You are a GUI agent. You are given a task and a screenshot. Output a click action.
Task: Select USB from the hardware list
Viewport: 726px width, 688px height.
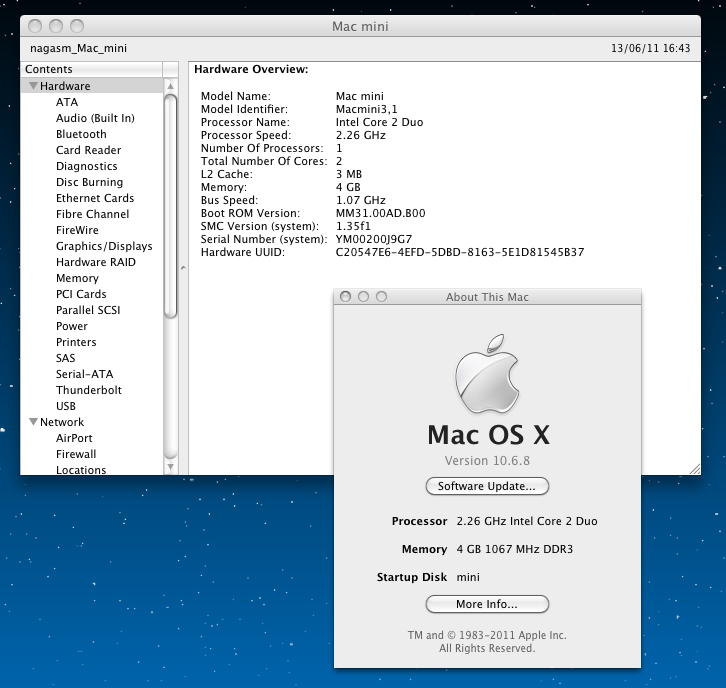pyautogui.click(x=66, y=406)
